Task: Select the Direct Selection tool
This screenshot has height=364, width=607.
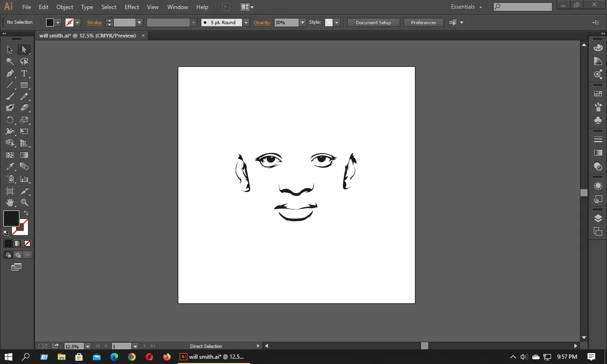Action: [24, 50]
